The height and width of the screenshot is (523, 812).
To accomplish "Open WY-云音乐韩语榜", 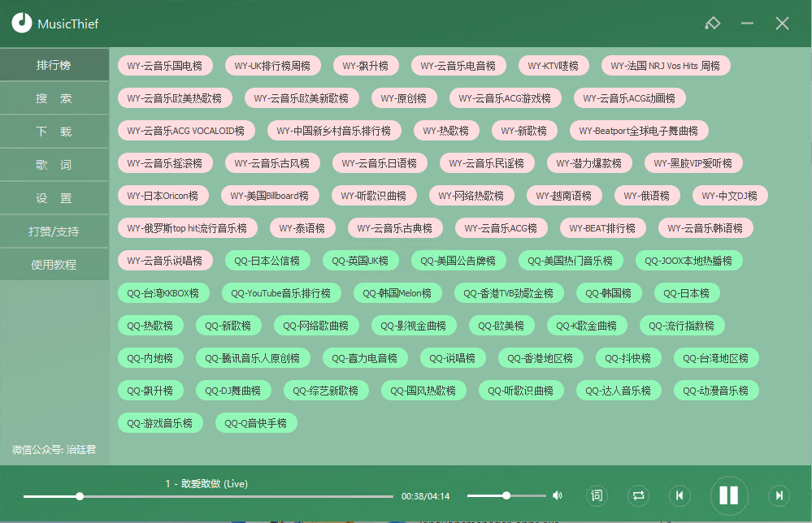I will coord(706,228).
